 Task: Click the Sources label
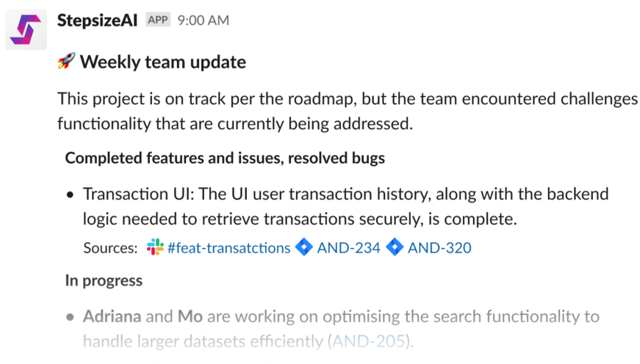tap(110, 247)
